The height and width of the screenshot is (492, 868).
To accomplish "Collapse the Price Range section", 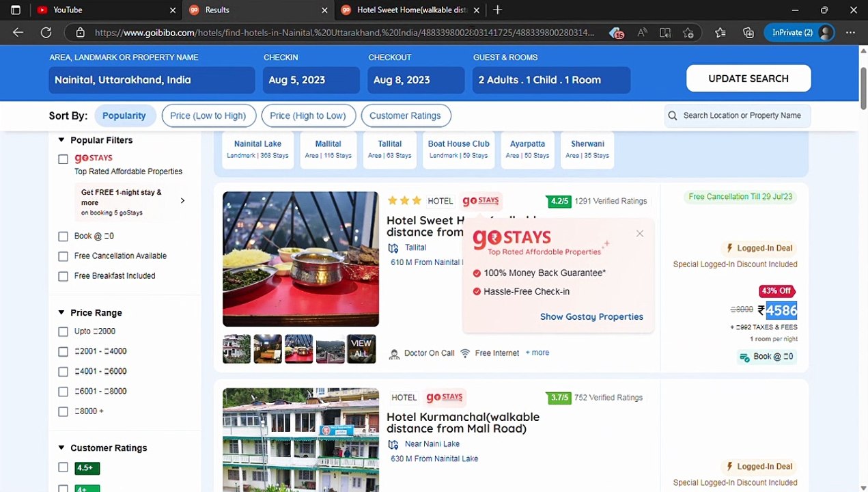I will [x=61, y=312].
